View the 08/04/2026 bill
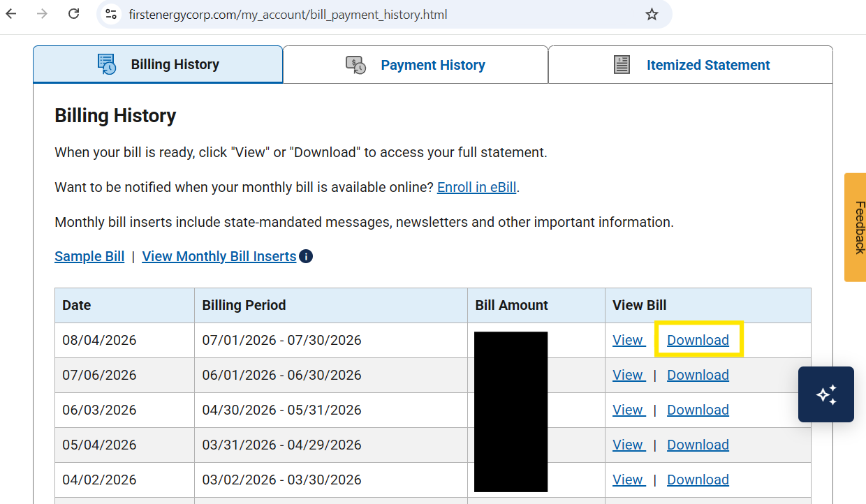 point(628,340)
